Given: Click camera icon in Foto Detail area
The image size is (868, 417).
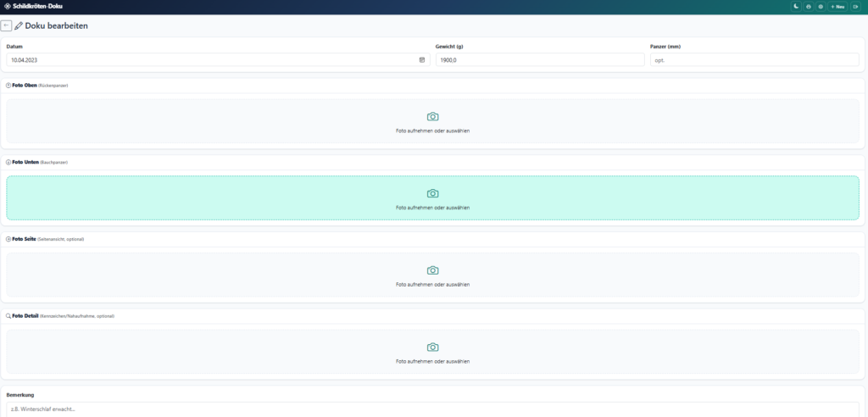Looking at the screenshot, I should pyautogui.click(x=432, y=347).
